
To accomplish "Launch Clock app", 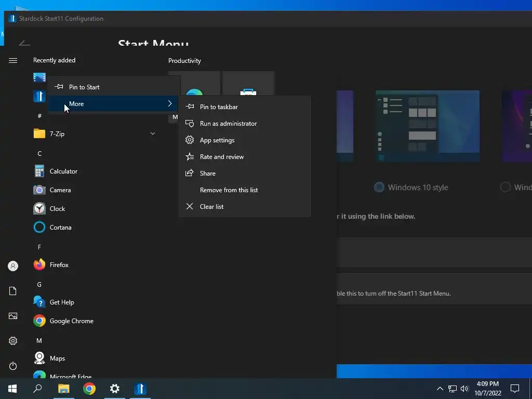I will (x=95, y=209).
